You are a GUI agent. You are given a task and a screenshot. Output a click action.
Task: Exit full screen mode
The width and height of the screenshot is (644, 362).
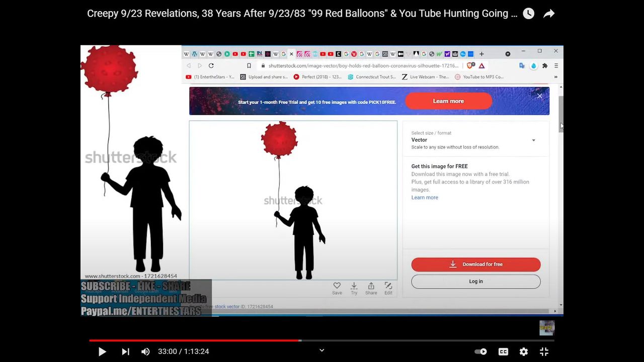[544, 352]
